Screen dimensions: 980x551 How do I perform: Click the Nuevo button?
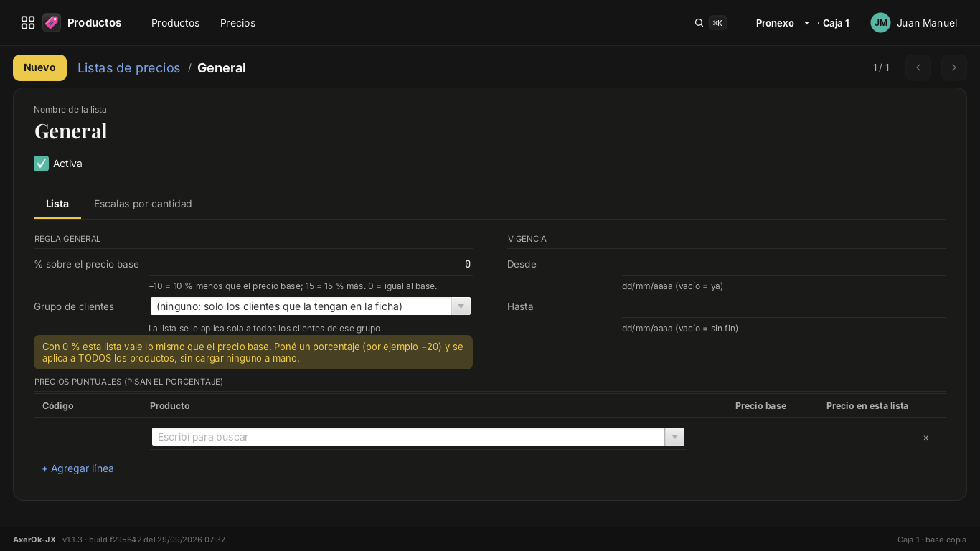pyautogui.click(x=39, y=67)
